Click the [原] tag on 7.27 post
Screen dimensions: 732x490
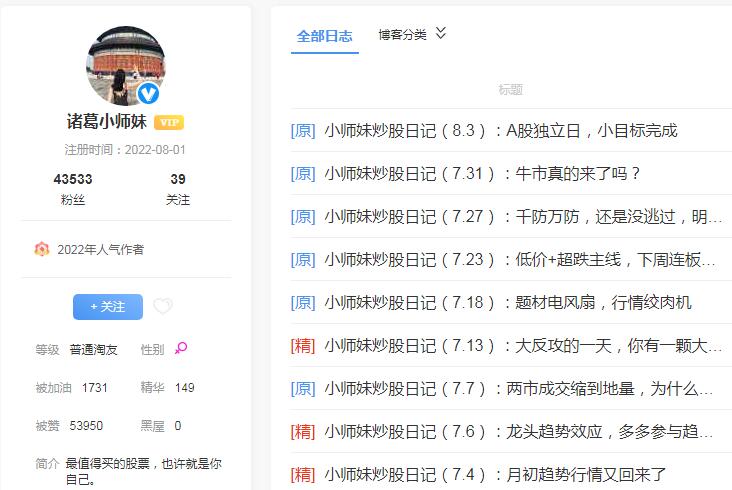coord(303,217)
